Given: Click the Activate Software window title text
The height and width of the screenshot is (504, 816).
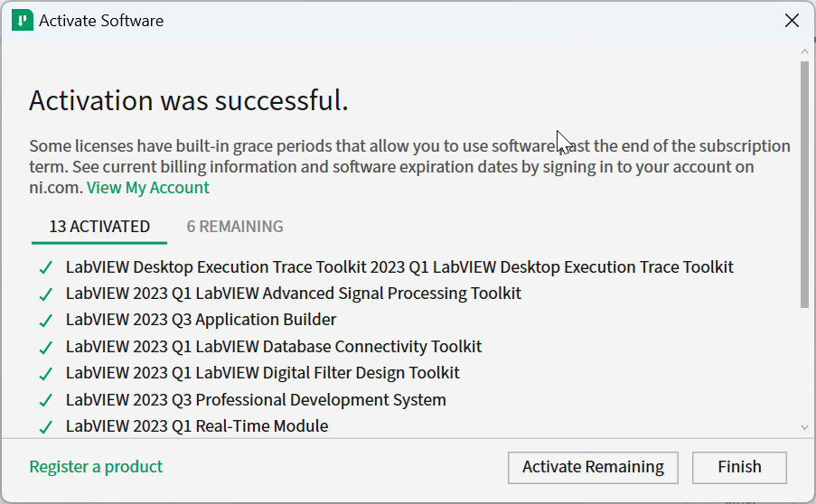Looking at the screenshot, I should 101,21.
